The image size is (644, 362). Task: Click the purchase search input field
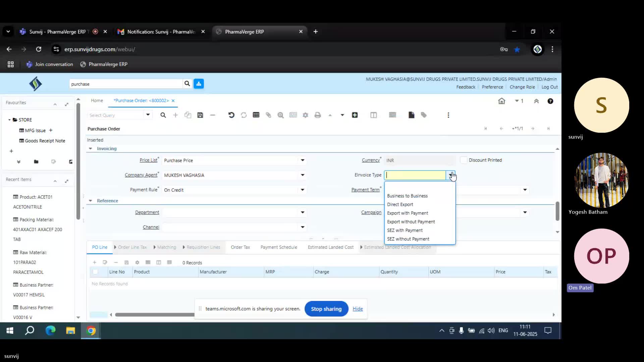click(x=126, y=84)
